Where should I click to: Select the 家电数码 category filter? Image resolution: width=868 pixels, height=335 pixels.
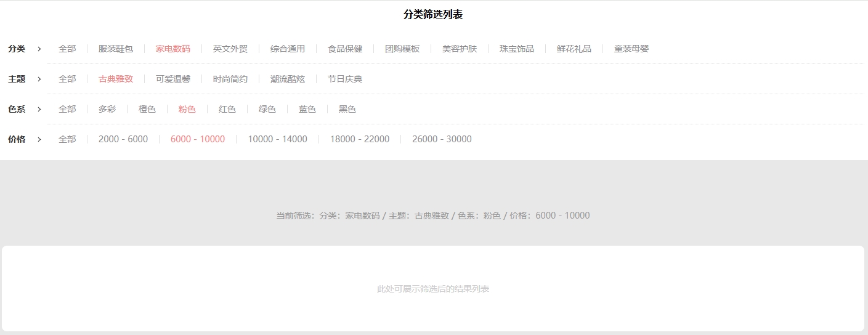[x=173, y=49]
